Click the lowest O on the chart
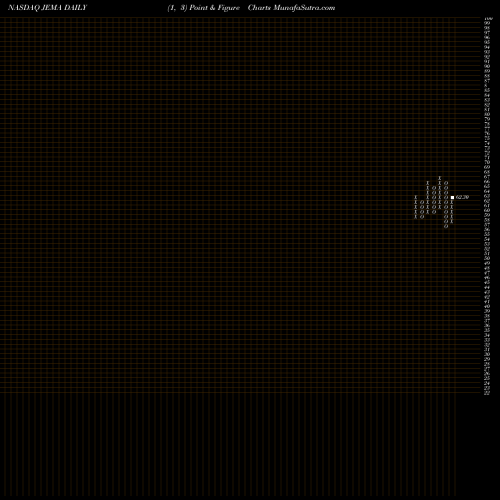500x500 pixels. tap(446, 226)
